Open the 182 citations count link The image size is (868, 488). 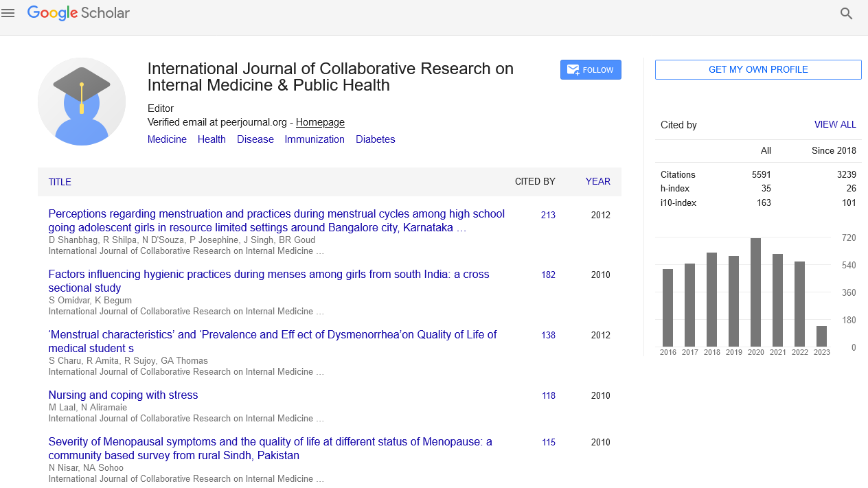548,275
